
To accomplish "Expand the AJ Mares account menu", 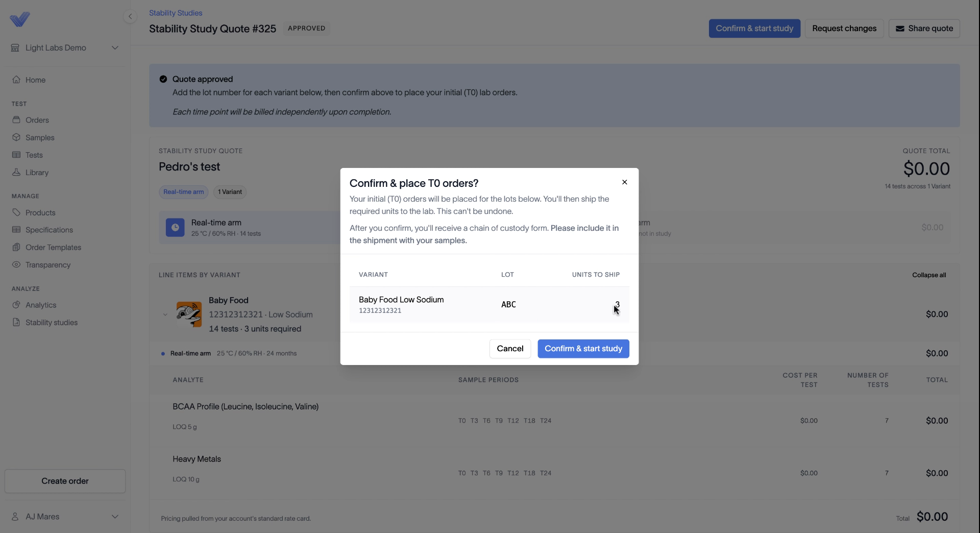I will click(x=65, y=517).
